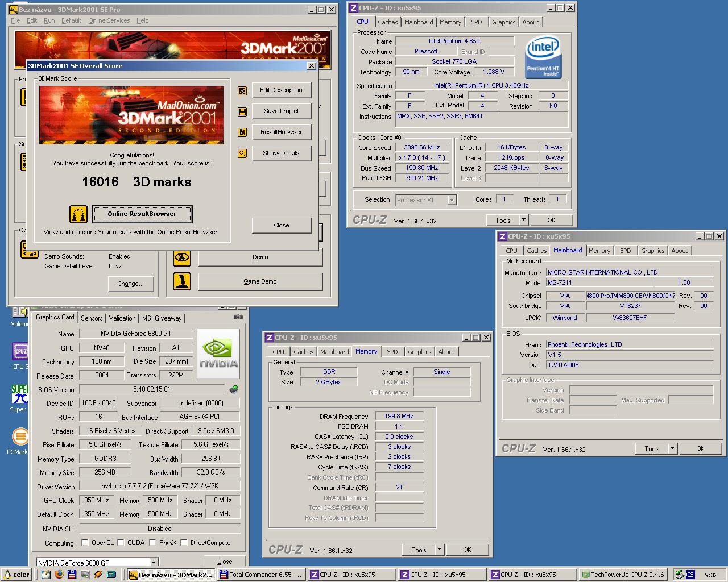Click the Online ResultBrowser button
This screenshot has width=728, height=582.
(142, 214)
